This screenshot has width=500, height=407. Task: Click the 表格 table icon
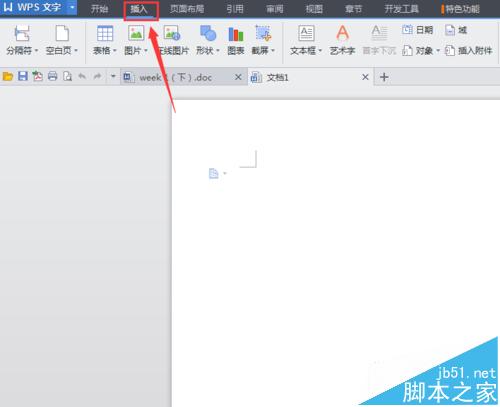pos(105,33)
